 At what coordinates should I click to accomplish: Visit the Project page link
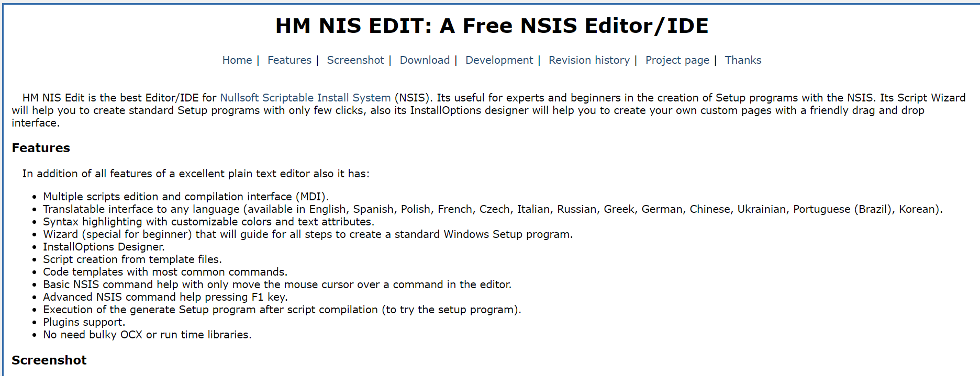pyautogui.click(x=677, y=60)
